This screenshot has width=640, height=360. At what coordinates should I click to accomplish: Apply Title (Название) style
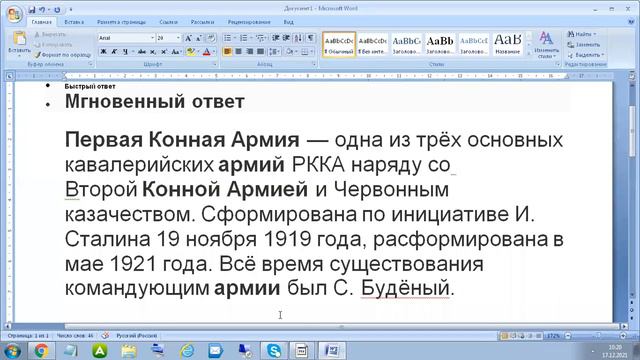pos(508,44)
